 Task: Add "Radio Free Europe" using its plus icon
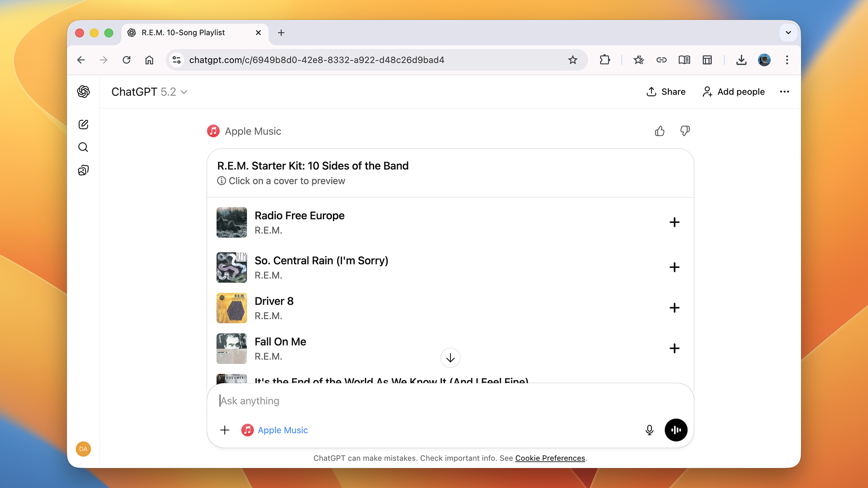(x=674, y=223)
